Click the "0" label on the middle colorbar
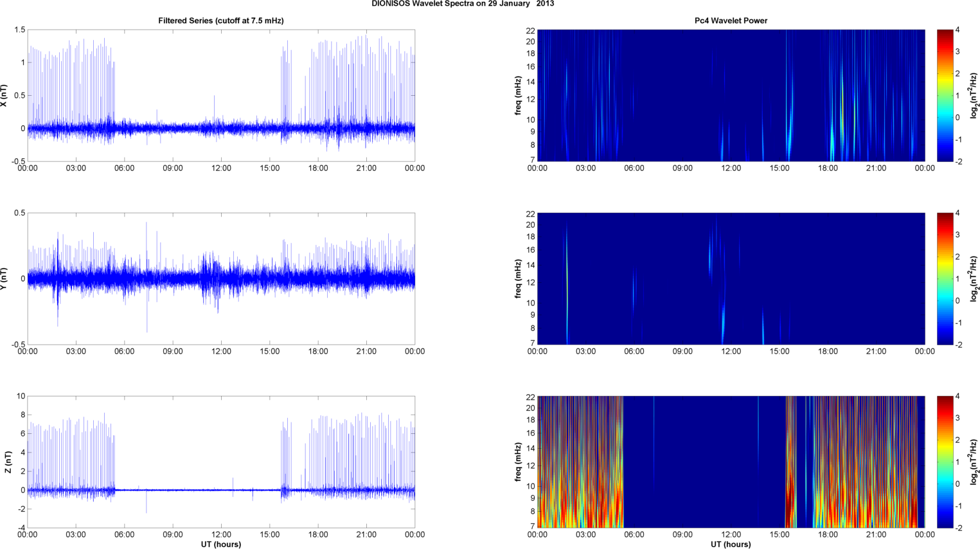Viewport: 980px width, 549px height. point(958,301)
